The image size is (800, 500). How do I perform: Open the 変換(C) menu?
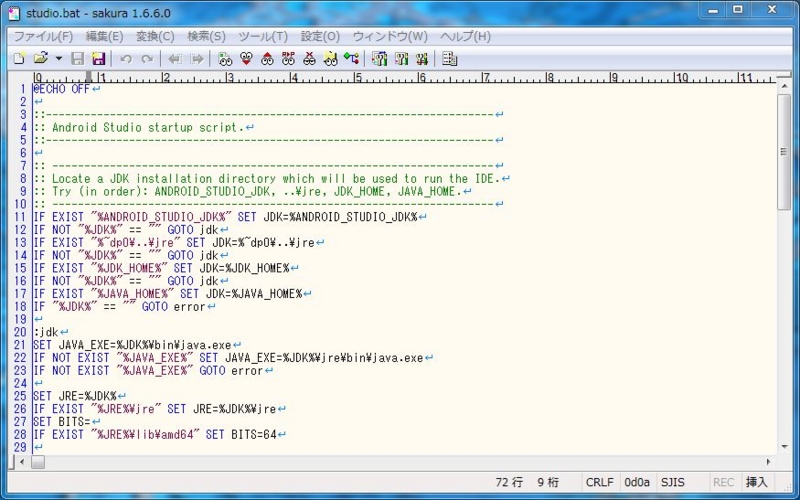click(x=155, y=36)
